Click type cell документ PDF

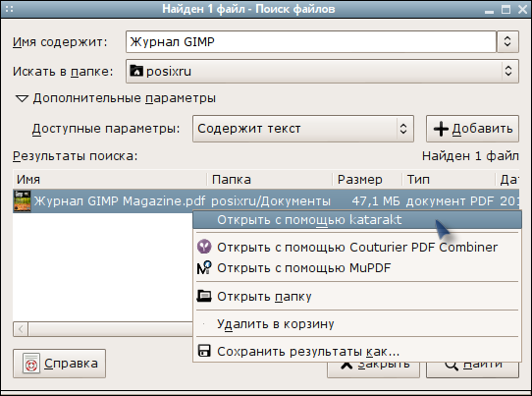tap(450, 201)
